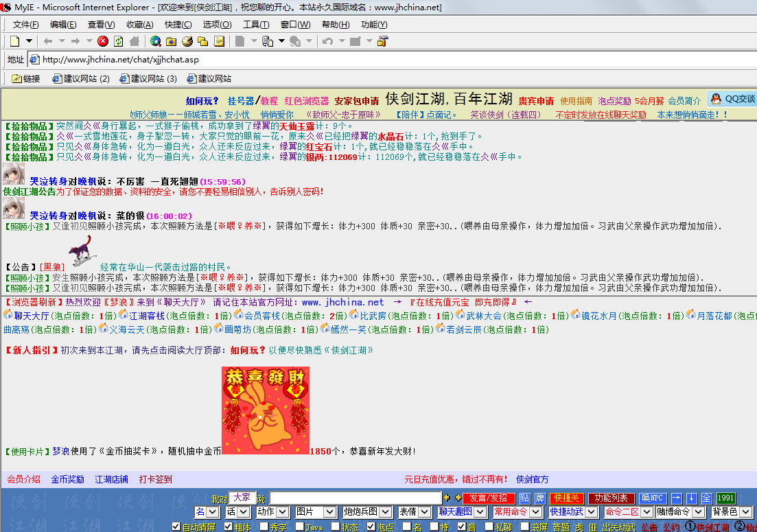Open the 如何玩？ link in header
Image resolution: width=757 pixels, height=532 pixels.
202,101
